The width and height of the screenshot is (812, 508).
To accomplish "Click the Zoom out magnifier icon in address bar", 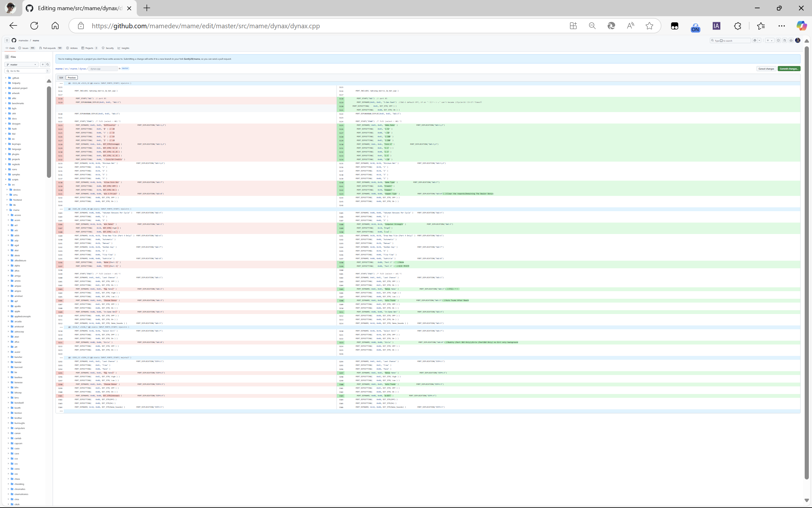I will 592,26.
